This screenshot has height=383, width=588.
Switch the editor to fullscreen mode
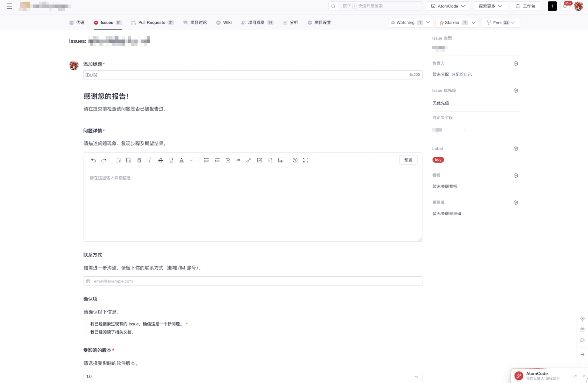tap(306, 160)
